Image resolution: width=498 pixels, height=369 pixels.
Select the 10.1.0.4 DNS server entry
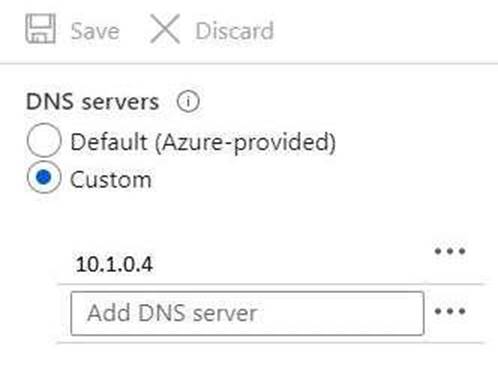(x=114, y=265)
